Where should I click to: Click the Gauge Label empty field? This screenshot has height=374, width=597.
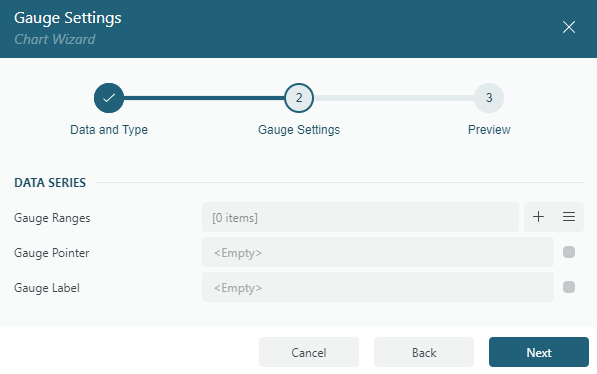[378, 287]
